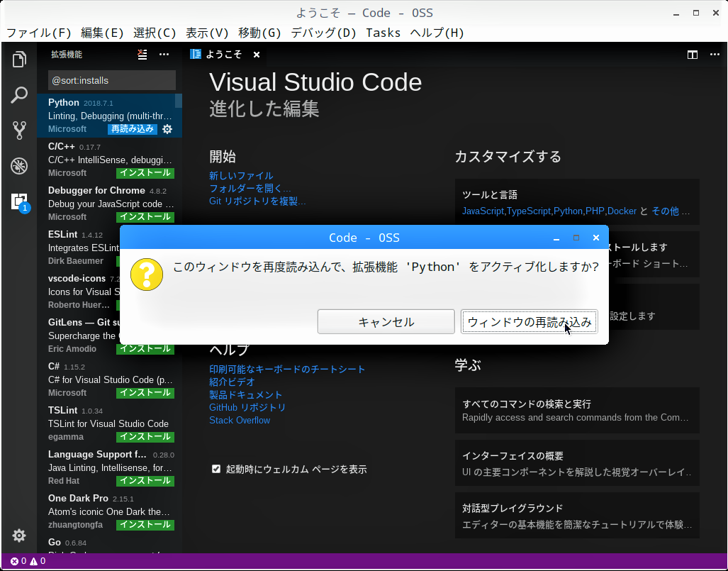The height and width of the screenshot is (571, 728).
Task: Open the デバッグ(D) menu
Action: click(323, 33)
